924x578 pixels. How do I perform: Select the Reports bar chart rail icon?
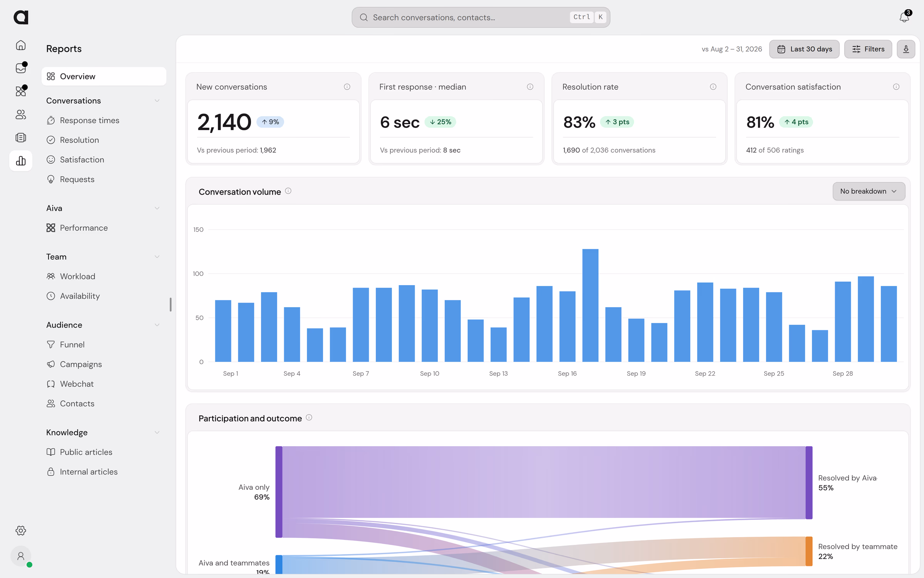tap(21, 161)
